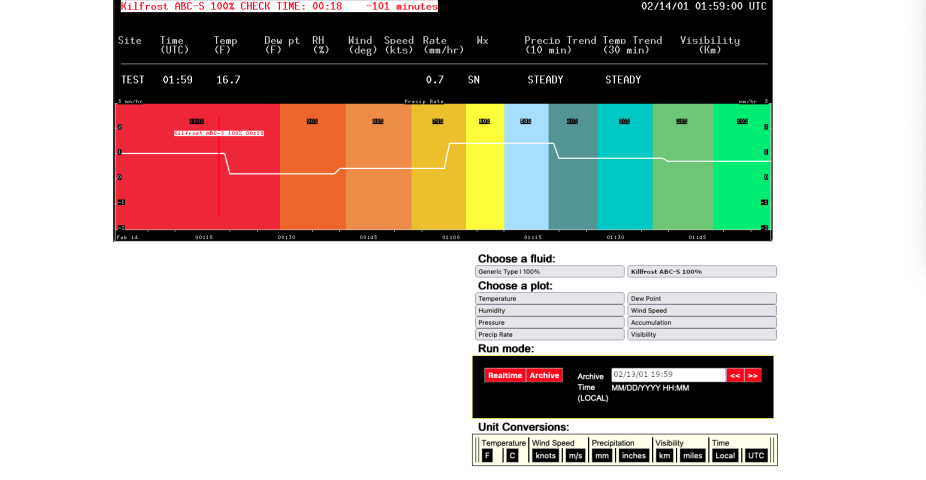Display time in UTC

tap(757, 455)
